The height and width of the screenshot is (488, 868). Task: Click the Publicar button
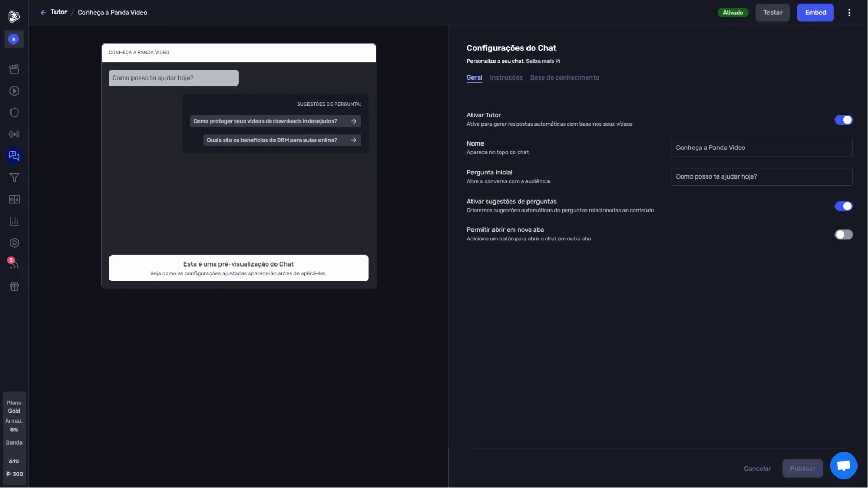click(x=803, y=469)
